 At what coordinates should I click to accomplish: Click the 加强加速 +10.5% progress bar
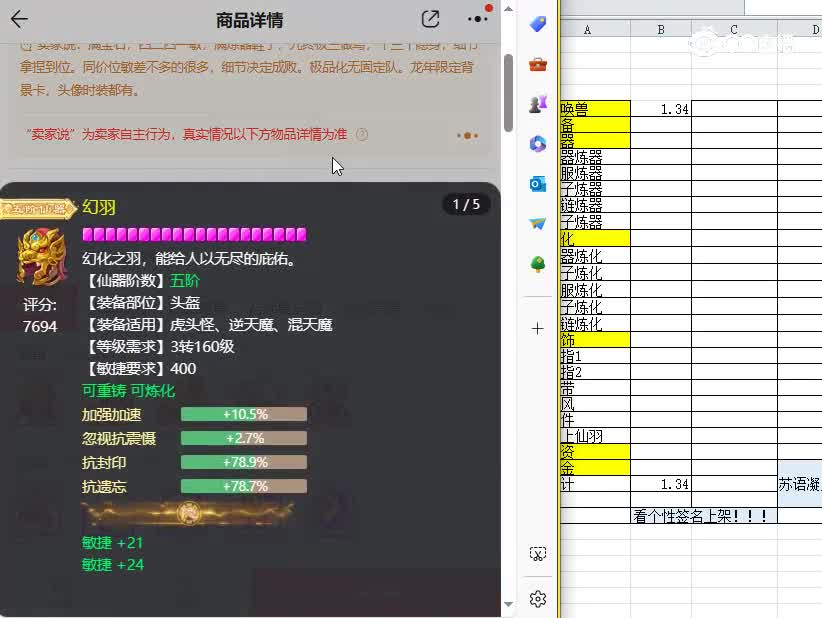coord(244,414)
